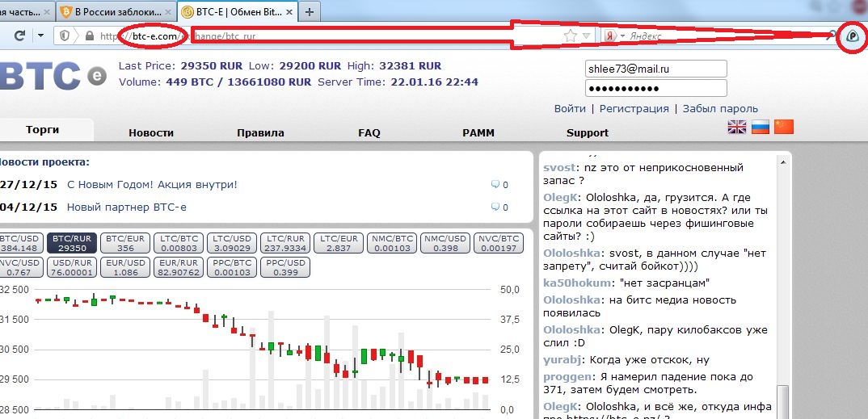Click chat username yurabj
The width and height of the screenshot is (868, 419).
click(562, 360)
